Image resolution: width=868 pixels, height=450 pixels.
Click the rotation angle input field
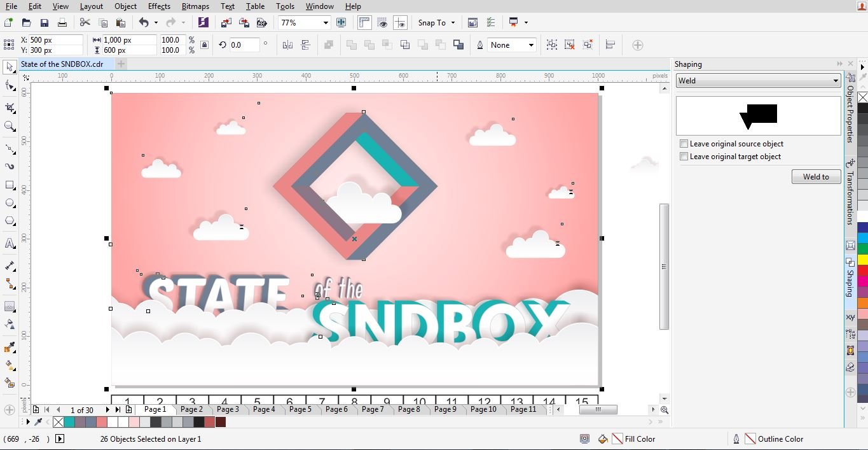244,45
